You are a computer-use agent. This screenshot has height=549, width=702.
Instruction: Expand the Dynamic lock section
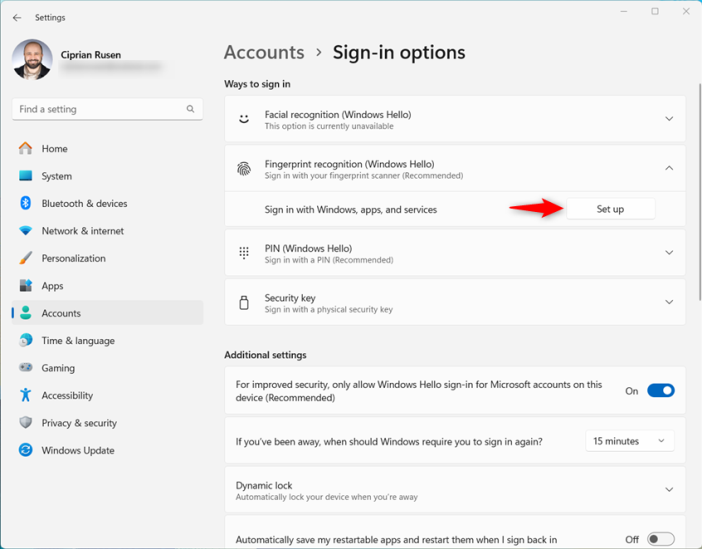coord(669,490)
